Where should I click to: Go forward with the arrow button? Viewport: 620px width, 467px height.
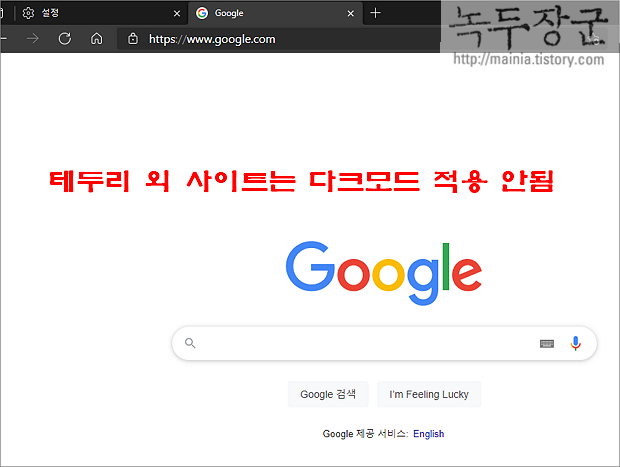click(32, 39)
